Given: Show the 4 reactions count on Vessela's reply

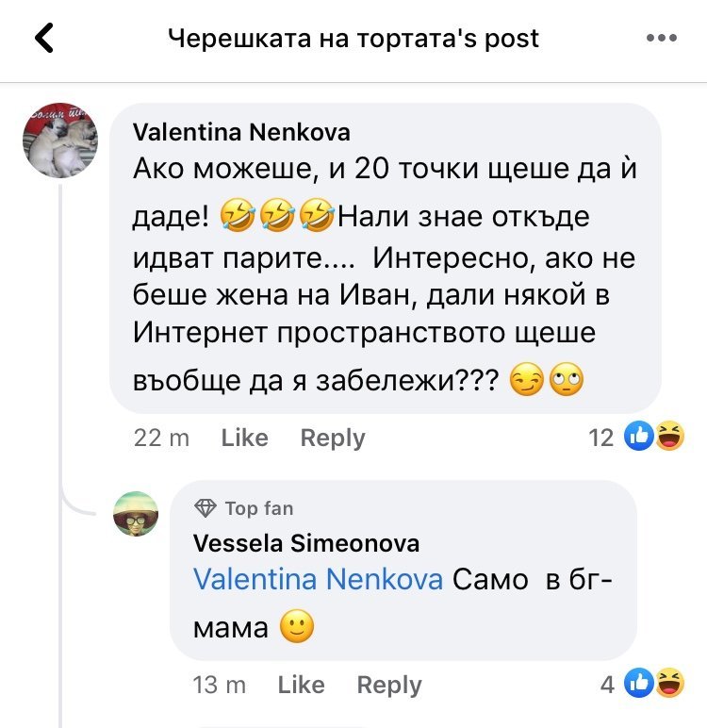Looking at the screenshot, I should click(x=608, y=685).
